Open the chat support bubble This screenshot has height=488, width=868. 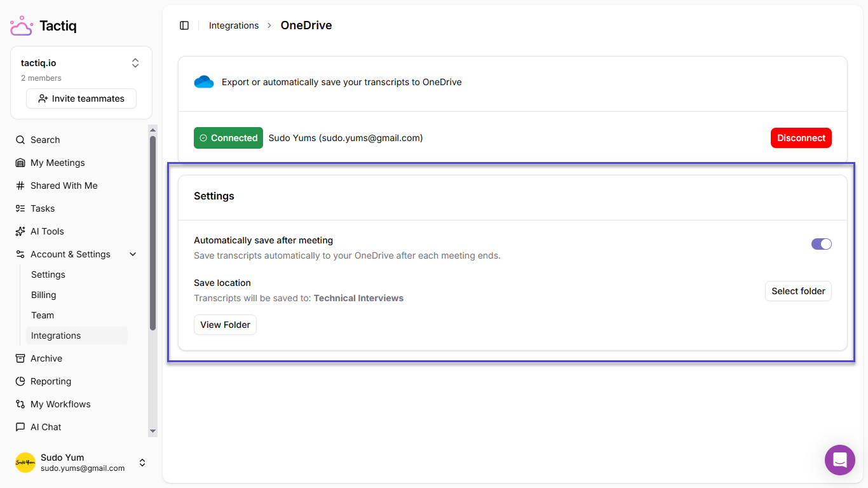(839, 459)
